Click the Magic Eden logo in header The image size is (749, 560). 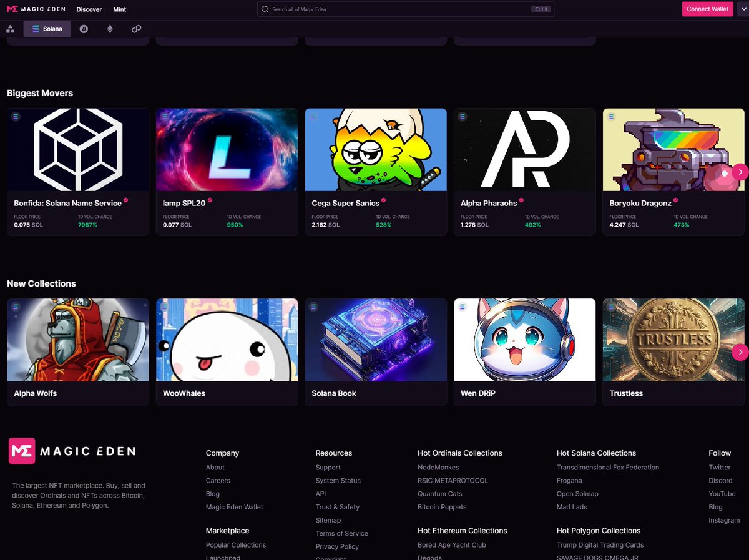coord(36,9)
